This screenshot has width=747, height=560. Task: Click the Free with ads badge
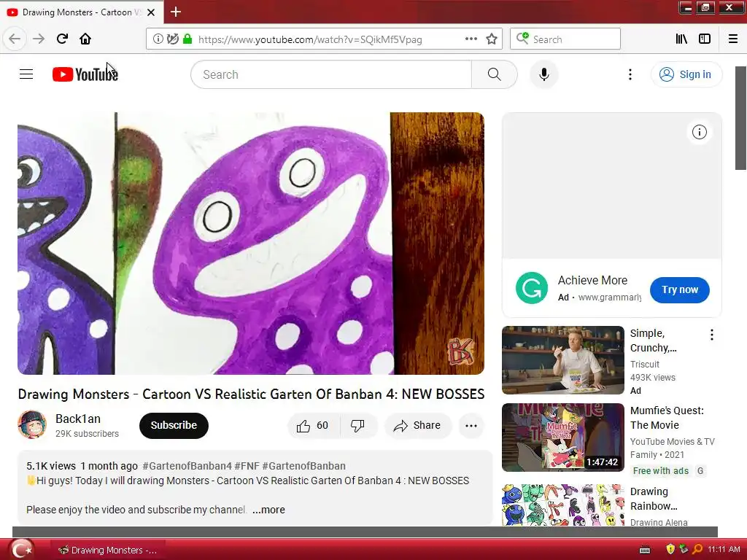[660, 471]
